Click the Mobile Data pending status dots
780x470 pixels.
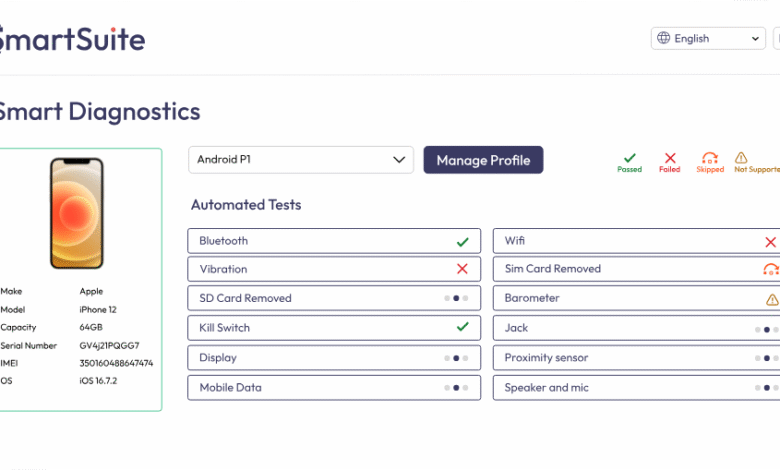tap(456, 387)
